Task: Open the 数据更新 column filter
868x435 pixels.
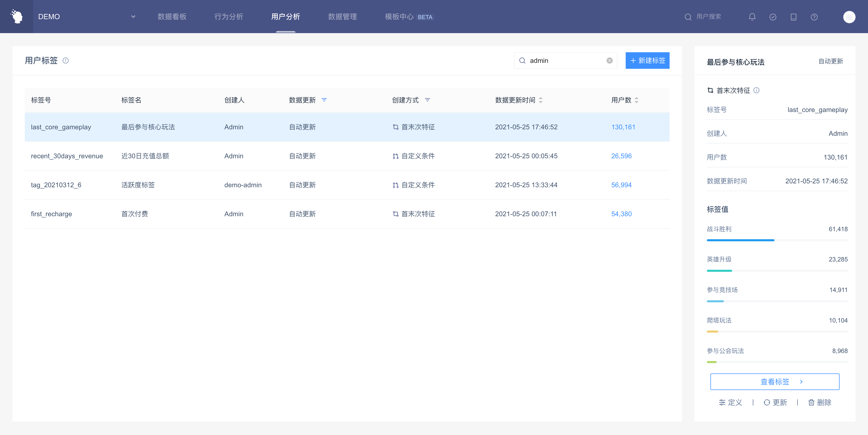Action: pos(324,100)
